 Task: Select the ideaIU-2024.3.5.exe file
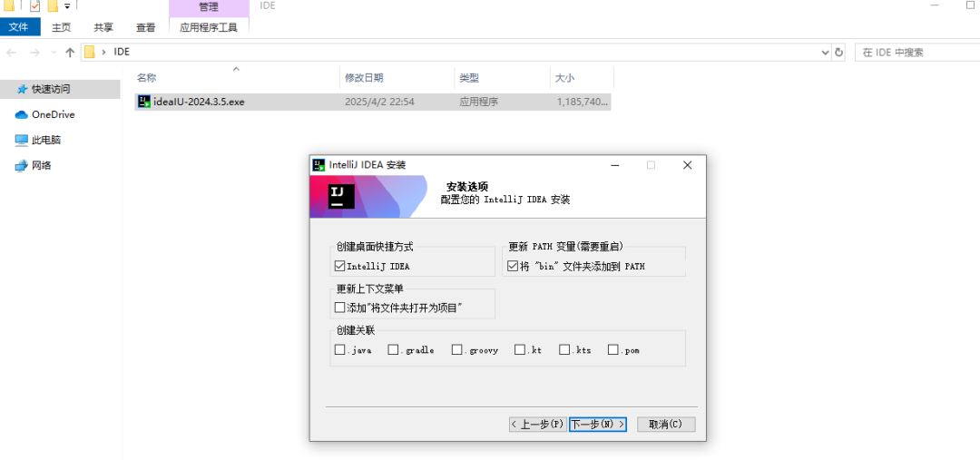373,102
